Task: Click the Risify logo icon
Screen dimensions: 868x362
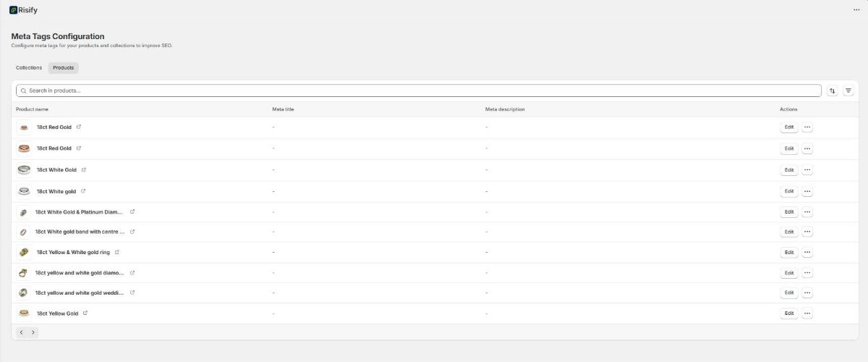Action: pos(13,10)
